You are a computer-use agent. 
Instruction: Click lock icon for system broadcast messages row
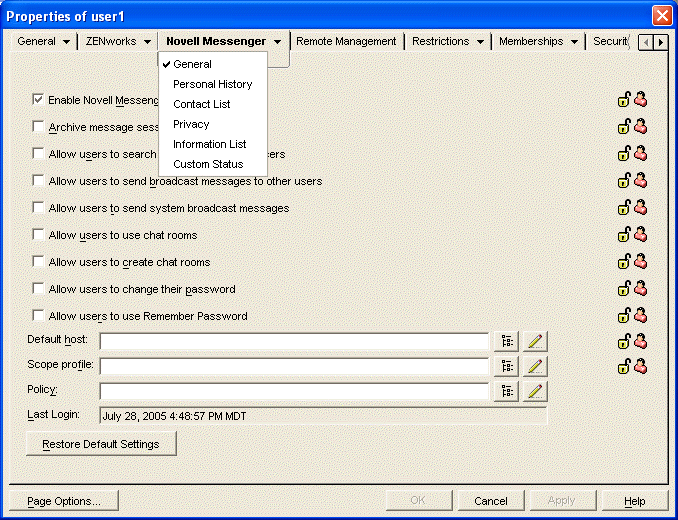624,207
